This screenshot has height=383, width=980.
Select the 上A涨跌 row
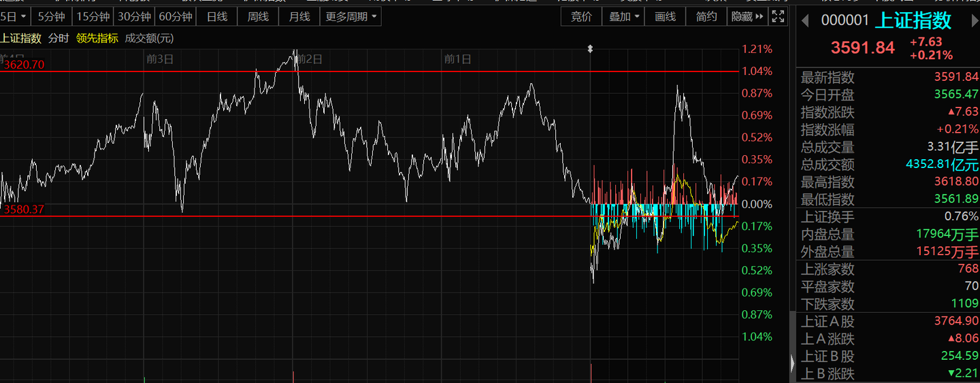888,339
